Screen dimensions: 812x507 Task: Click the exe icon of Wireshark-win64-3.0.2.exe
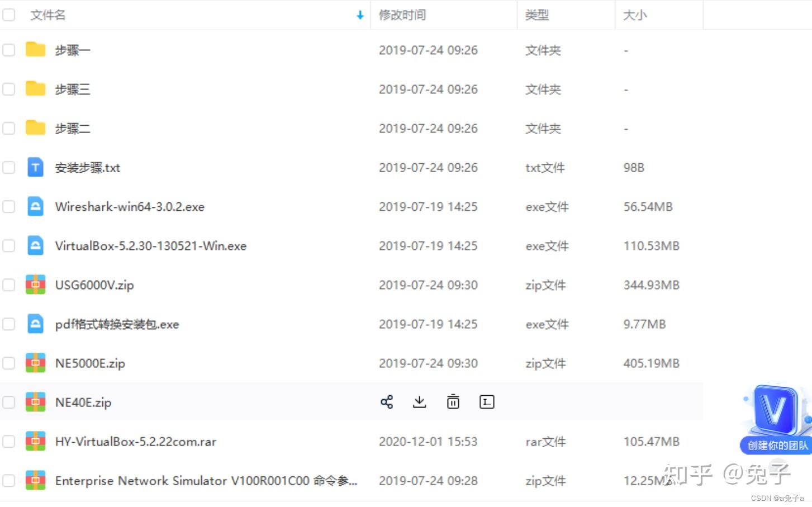(35, 206)
